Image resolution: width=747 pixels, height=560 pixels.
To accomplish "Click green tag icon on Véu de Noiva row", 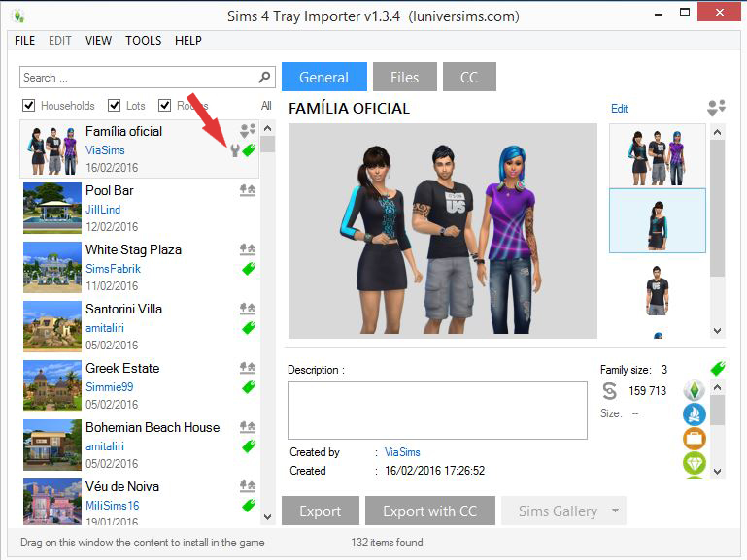I will point(249,506).
